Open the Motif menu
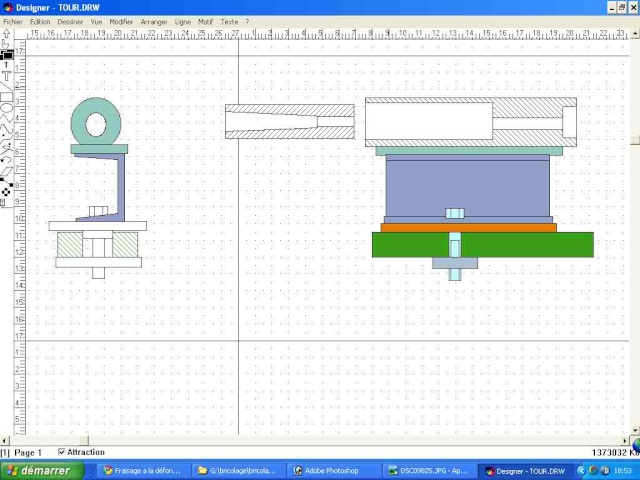Viewport: 640px width, 480px height. [x=205, y=22]
